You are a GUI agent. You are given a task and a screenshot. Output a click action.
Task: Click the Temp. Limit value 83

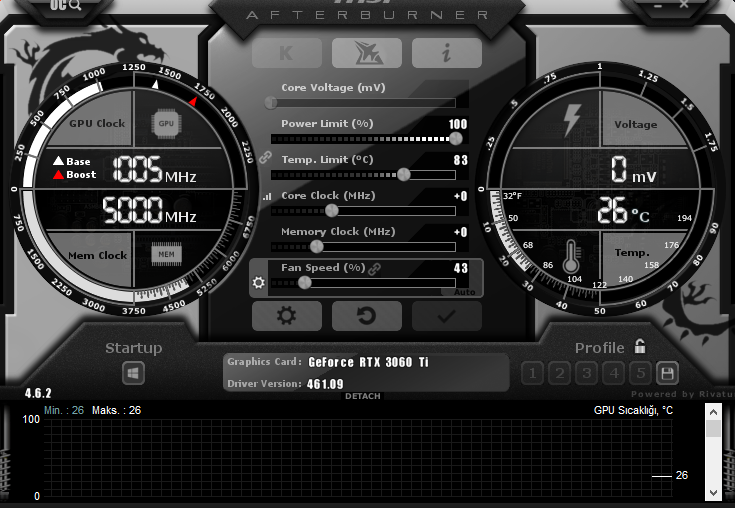click(460, 160)
